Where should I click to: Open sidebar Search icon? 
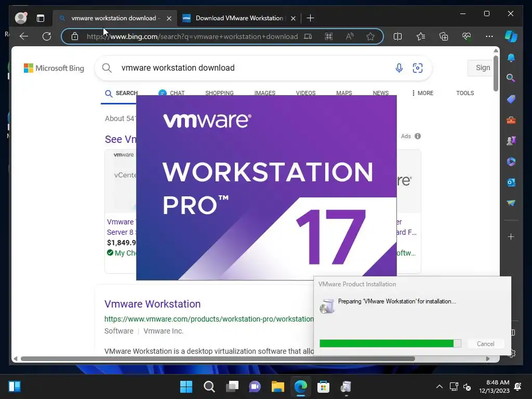click(511, 78)
